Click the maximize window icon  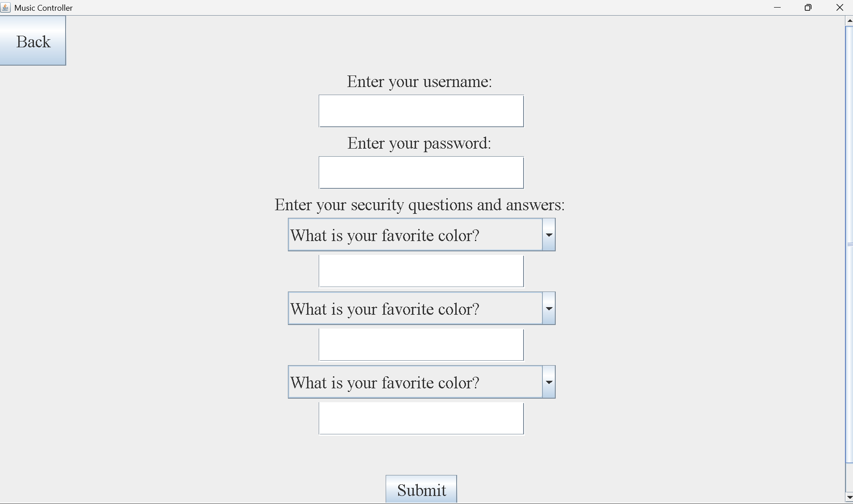click(808, 7)
